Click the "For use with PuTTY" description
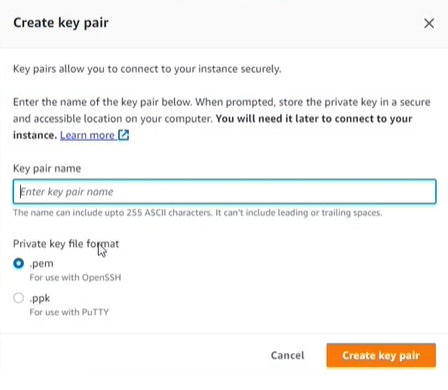 pos(69,312)
